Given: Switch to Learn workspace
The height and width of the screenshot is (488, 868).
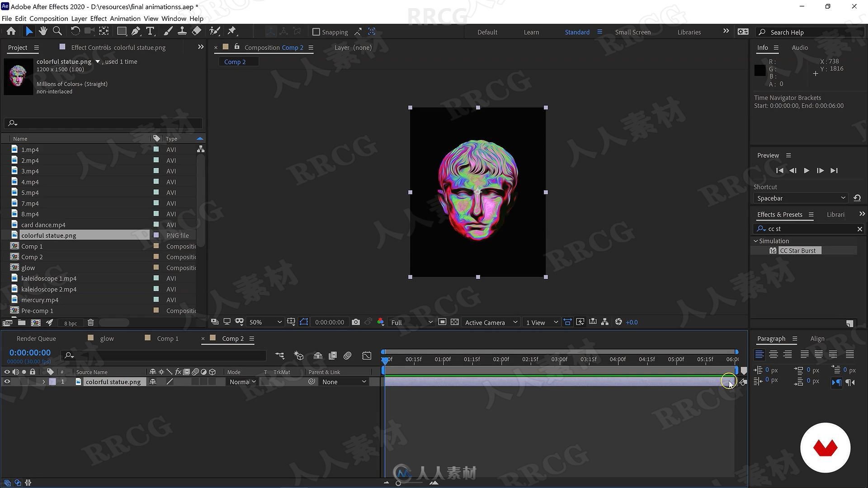Looking at the screenshot, I should [531, 32].
